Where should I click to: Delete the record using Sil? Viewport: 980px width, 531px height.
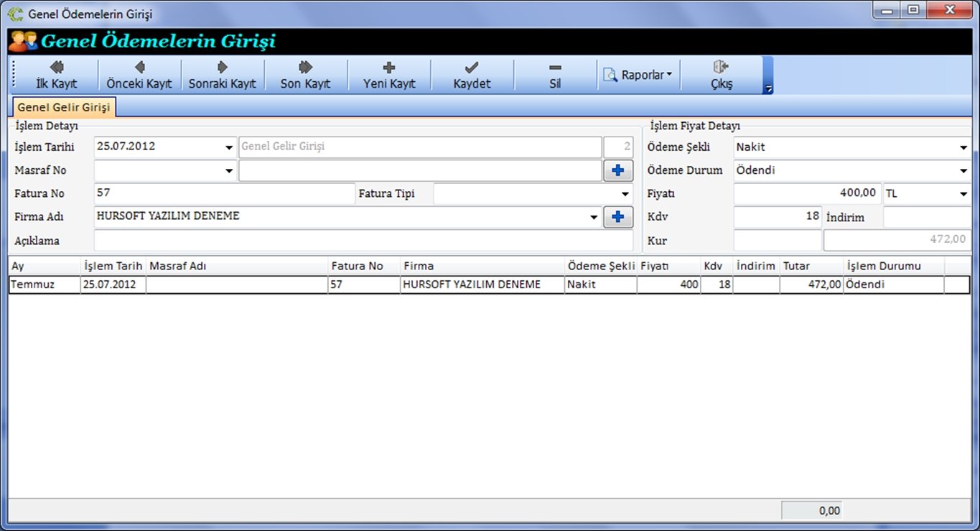coord(555,75)
